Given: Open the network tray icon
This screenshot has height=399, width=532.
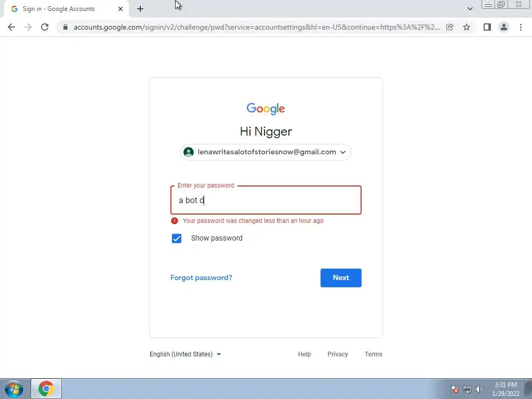Looking at the screenshot, I should point(467,389).
